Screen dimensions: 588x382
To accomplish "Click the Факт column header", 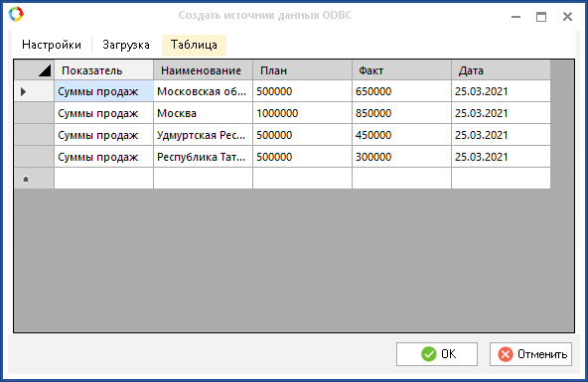I will 401,70.
